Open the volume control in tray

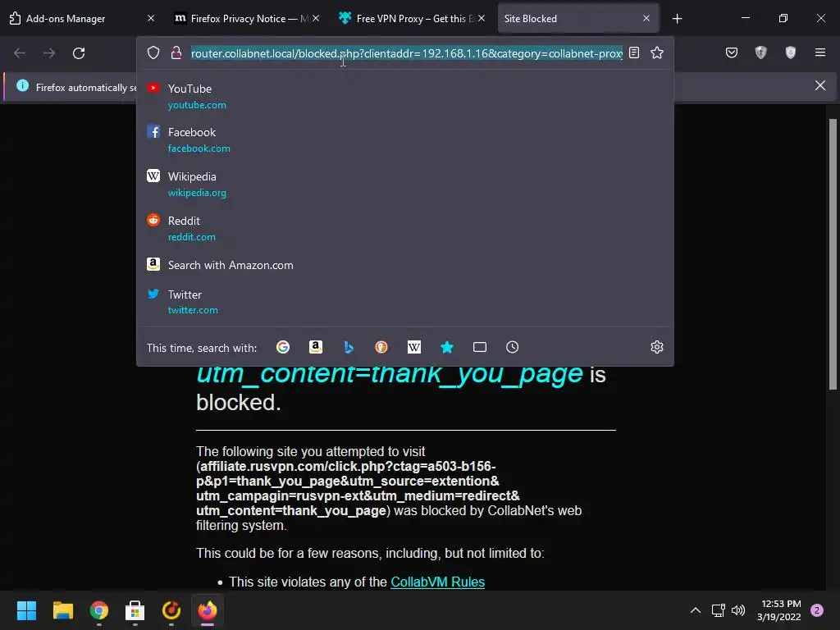[x=738, y=610]
